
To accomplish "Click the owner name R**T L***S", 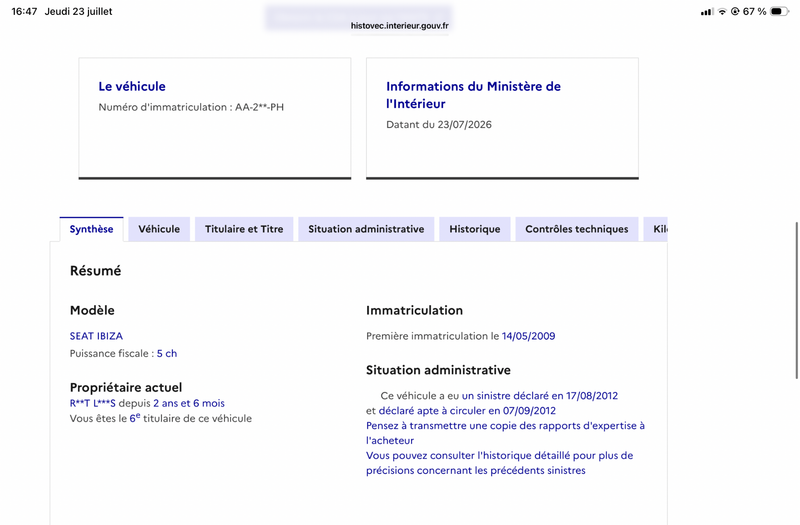I will point(93,404).
